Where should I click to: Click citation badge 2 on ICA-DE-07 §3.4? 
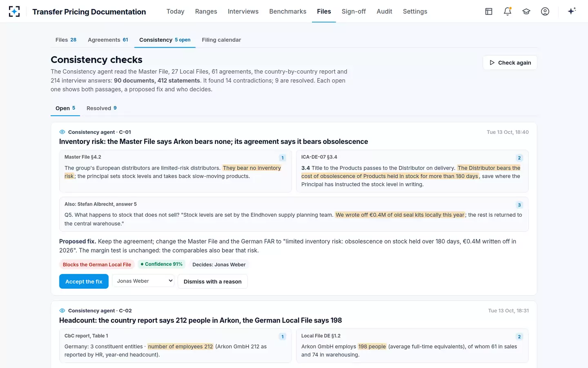[x=519, y=158]
